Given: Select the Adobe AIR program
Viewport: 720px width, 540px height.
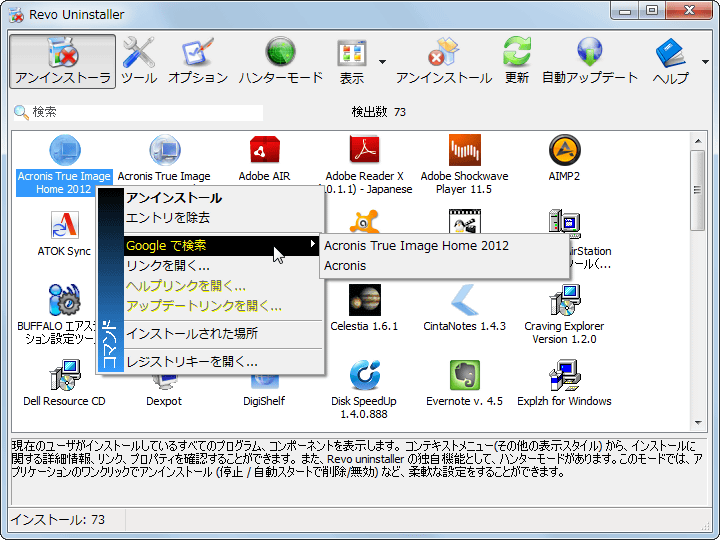Looking at the screenshot, I should 264,158.
